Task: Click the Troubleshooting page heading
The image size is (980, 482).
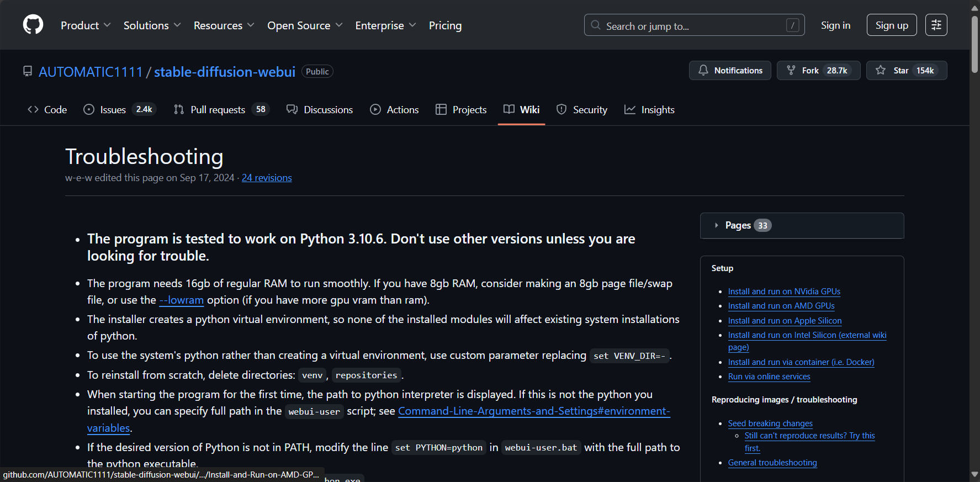Action: (x=144, y=157)
